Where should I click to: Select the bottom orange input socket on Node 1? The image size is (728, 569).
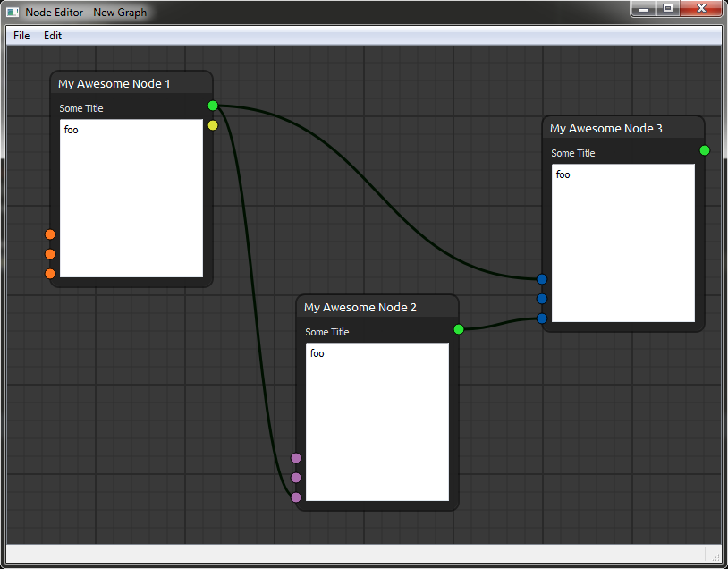point(50,274)
